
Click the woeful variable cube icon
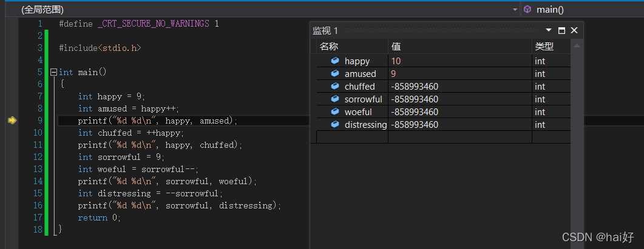(335, 112)
